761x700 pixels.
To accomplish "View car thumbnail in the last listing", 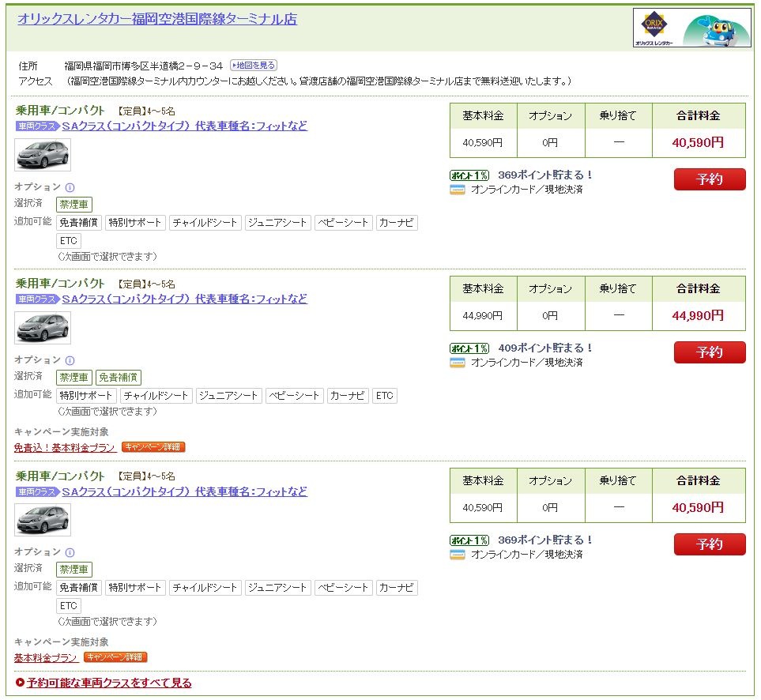I will click(x=43, y=520).
